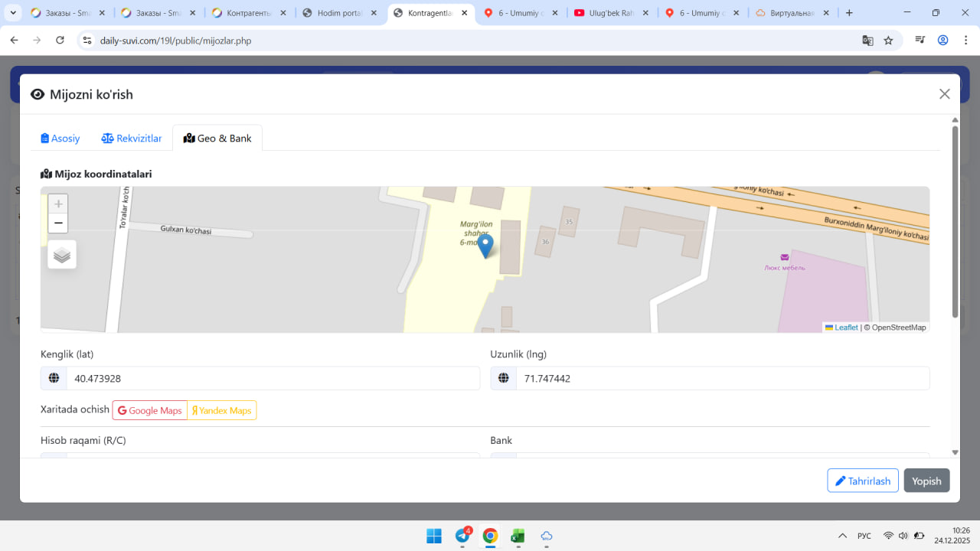Switch to the Asosiy tab
980x551 pixels.
[60, 138]
